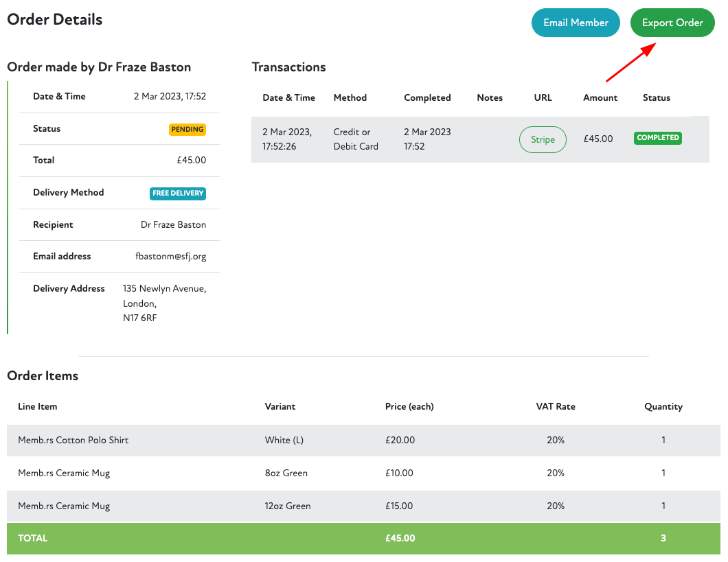The image size is (728, 562).
Task: Select the 12oz Green mug variant
Action: click(288, 506)
